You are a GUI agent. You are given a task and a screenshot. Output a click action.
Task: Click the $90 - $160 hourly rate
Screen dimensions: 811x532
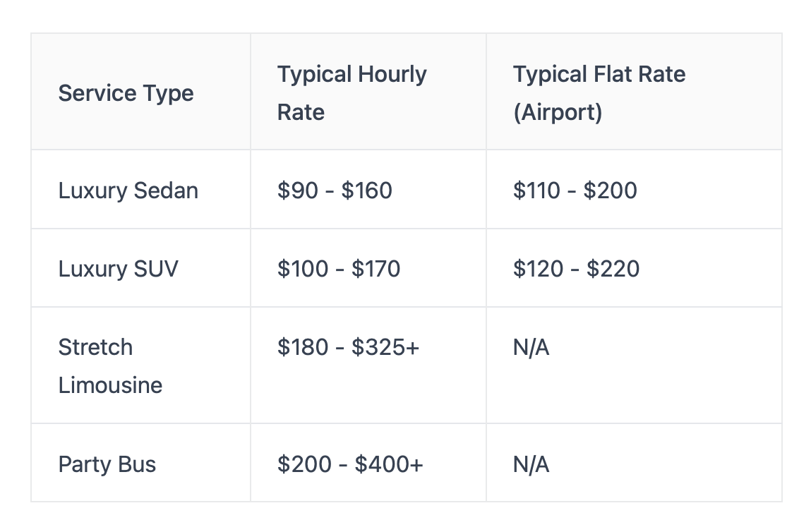pos(335,191)
